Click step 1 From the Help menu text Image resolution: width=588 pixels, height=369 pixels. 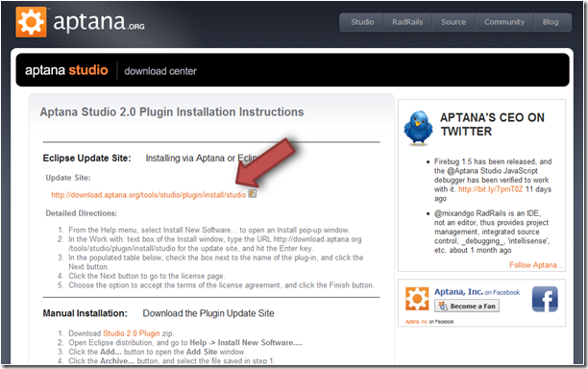(x=208, y=230)
